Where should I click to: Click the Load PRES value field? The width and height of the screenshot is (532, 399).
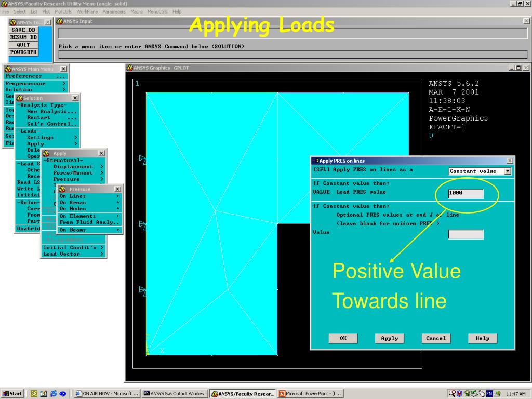[466, 193]
